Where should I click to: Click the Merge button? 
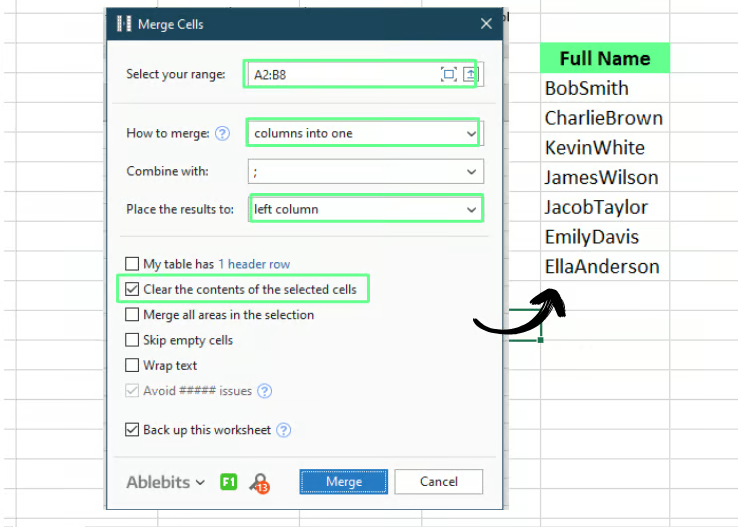click(x=344, y=482)
